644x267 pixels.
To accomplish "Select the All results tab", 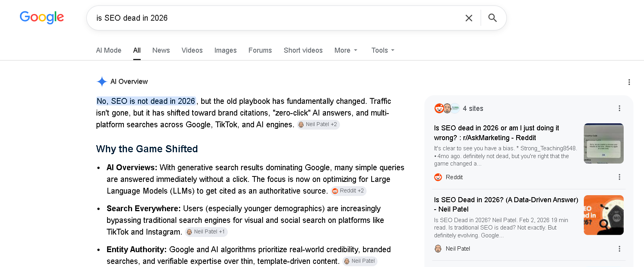I will coord(137,50).
